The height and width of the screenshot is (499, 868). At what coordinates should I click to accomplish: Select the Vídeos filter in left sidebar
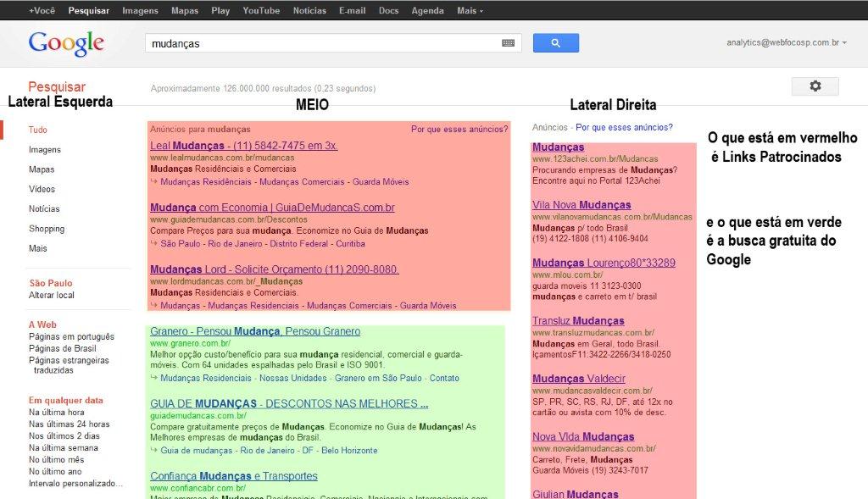click(x=42, y=189)
